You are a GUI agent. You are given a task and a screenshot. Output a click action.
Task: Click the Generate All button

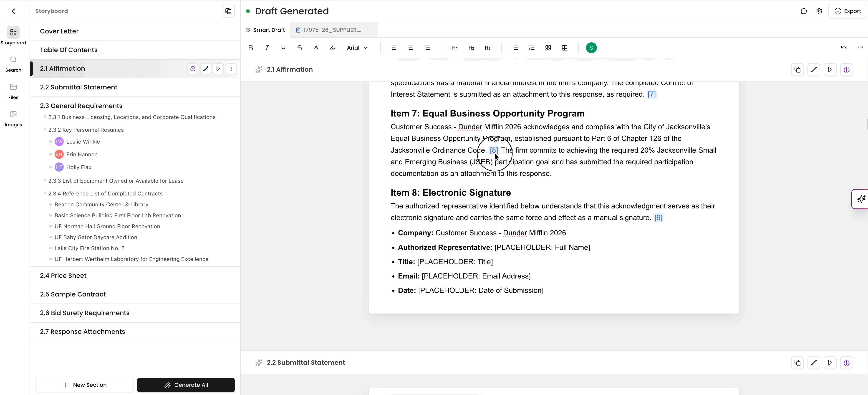[186, 385]
